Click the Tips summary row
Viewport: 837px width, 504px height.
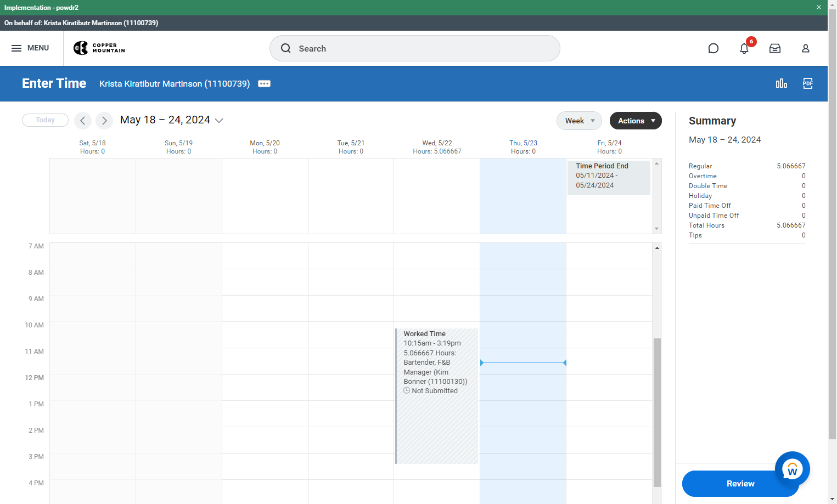tap(747, 235)
